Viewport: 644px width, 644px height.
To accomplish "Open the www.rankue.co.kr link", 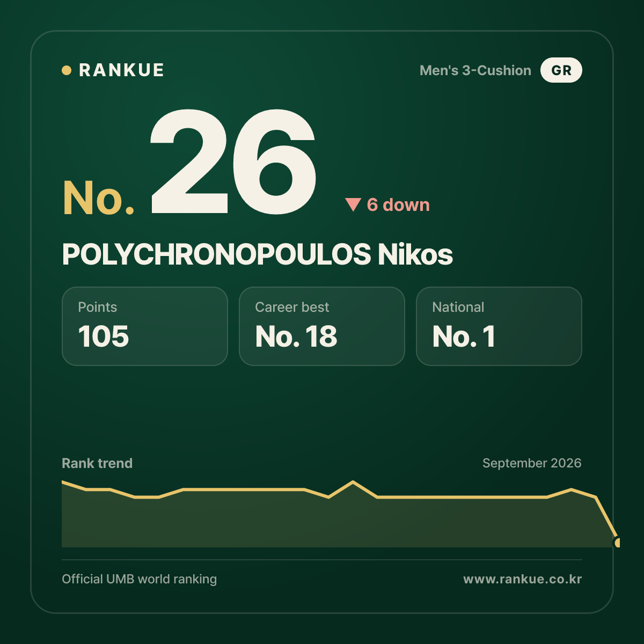I will tap(523, 579).
